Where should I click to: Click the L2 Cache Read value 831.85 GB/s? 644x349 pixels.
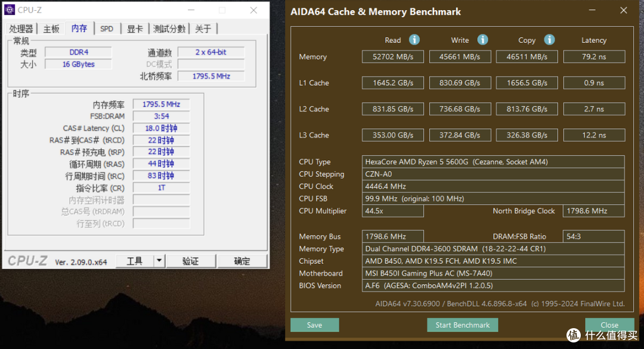392,109
